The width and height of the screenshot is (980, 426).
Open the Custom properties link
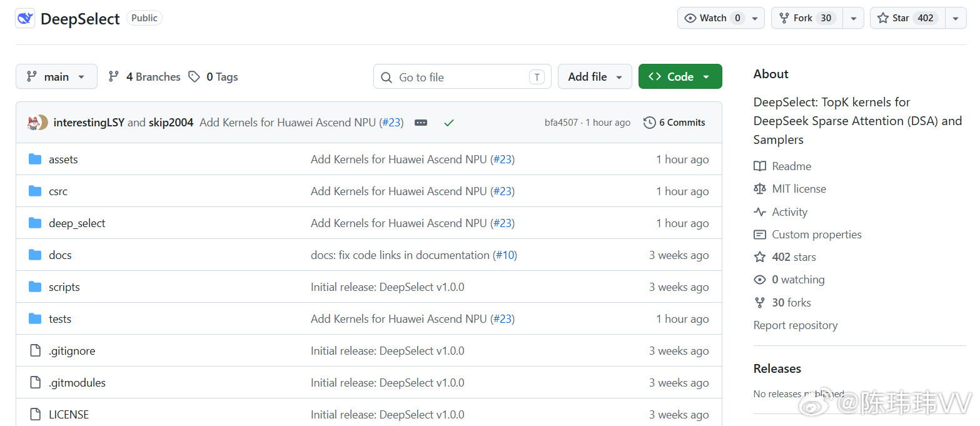(817, 235)
